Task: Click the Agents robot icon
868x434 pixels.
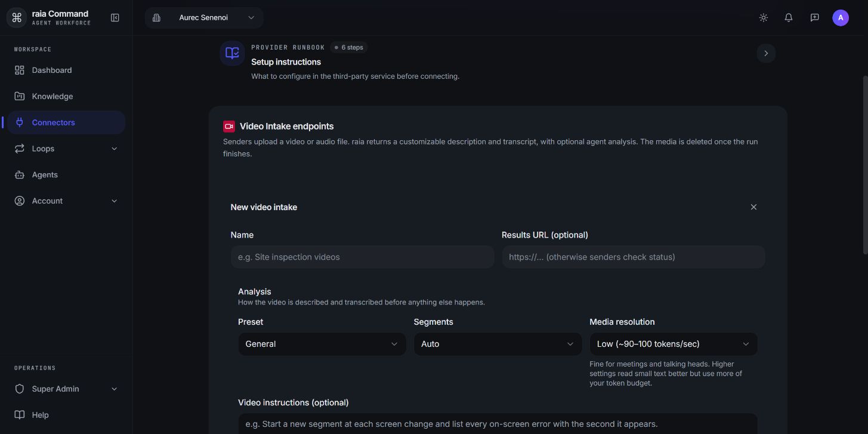Action: 20,175
